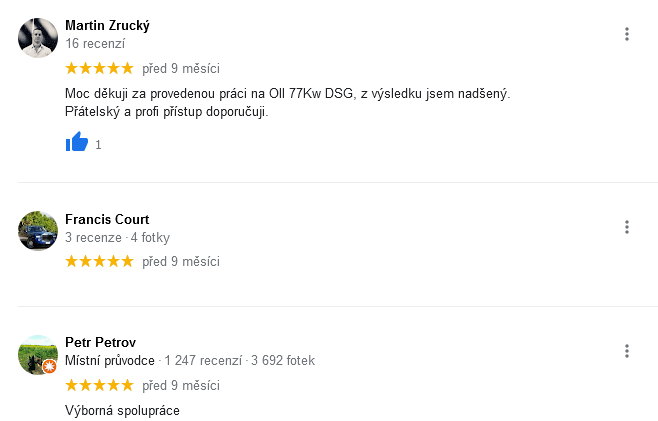Screen dimensions: 658x421
Task: Click the '16 recenzí' text under Martin Zrucký
Action: (95, 44)
